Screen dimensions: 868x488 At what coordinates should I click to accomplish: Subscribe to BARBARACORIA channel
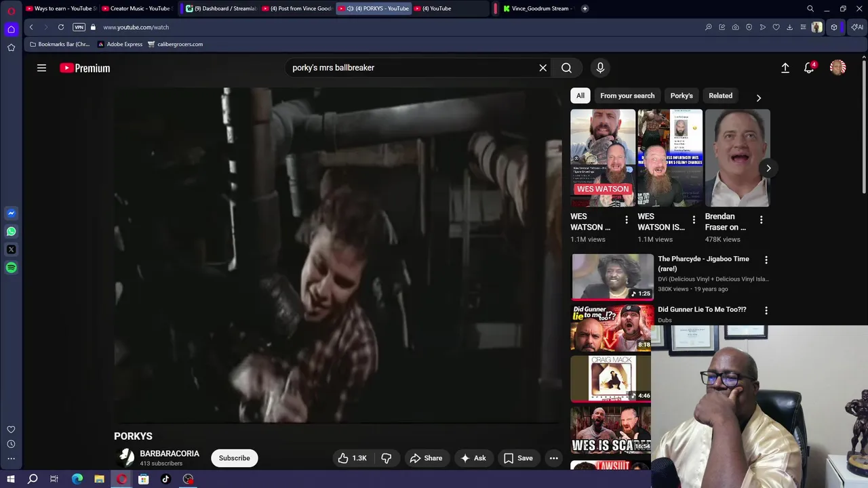click(235, 458)
